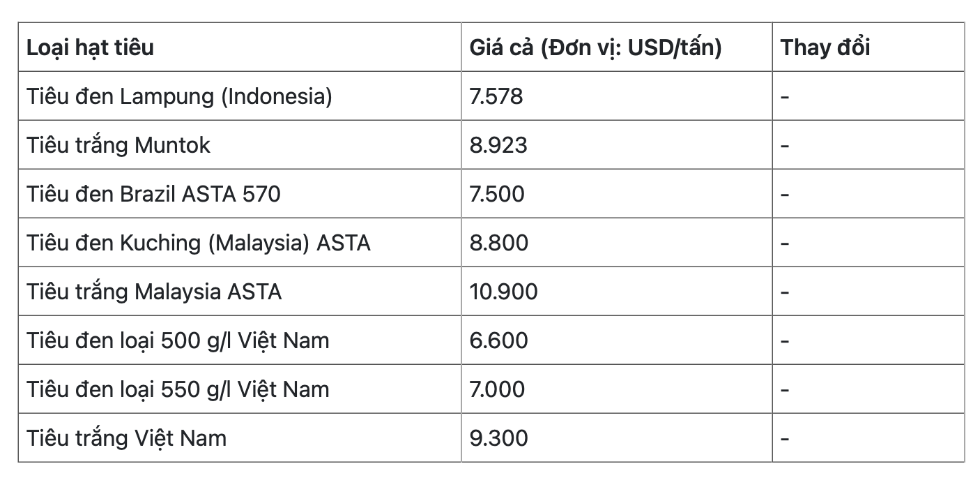Select the 'Tiêu trắng Malaysia ASTA' cell
The width and height of the screenshot is (980, 480).
(154, 291)
